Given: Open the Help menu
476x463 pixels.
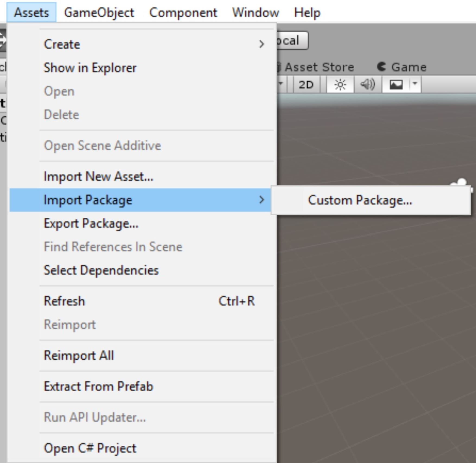Looking at the screenshot, I should (307, 12).
